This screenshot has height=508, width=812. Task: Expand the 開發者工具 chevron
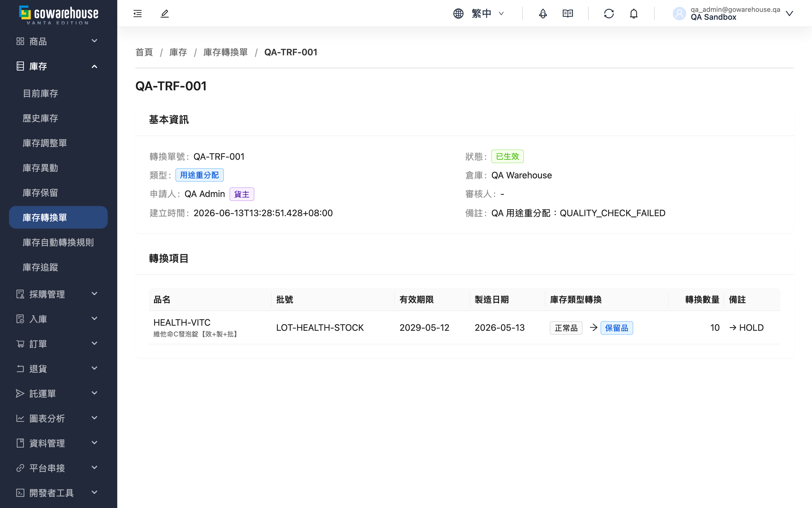(x=95, y=492)
